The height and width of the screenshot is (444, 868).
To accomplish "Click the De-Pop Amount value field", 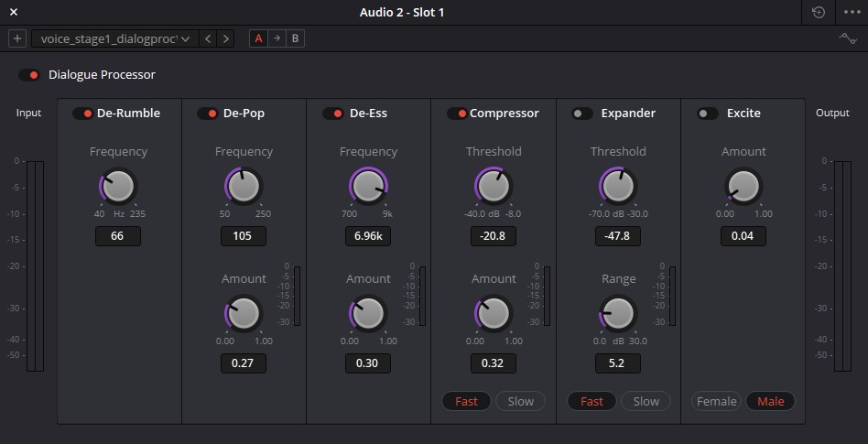I will 243,363.
